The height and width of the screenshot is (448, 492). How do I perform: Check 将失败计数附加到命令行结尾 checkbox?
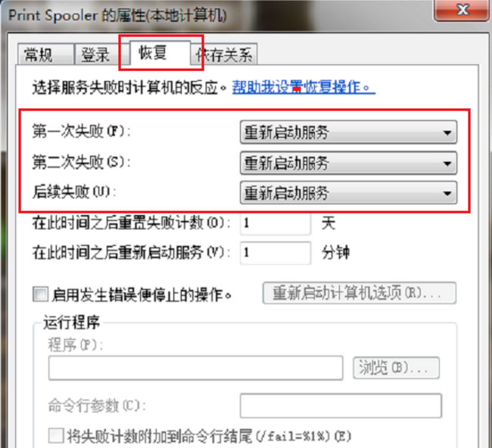coord(56,436)
